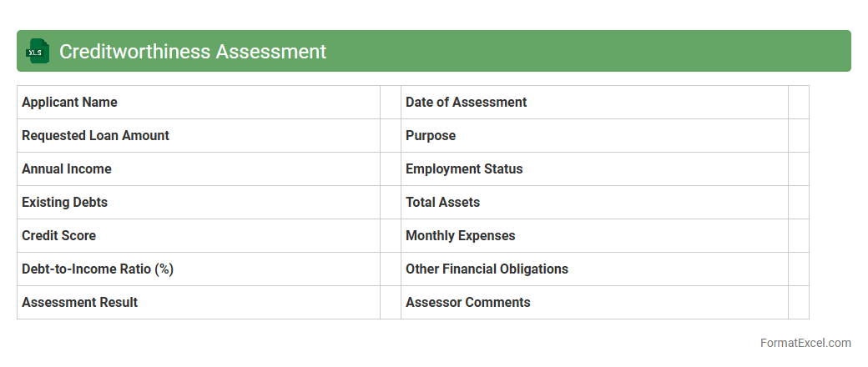The width and height of the screenshot is (868, 367).
Task: Click the Total Assets label cell
Action: [442, 203]
